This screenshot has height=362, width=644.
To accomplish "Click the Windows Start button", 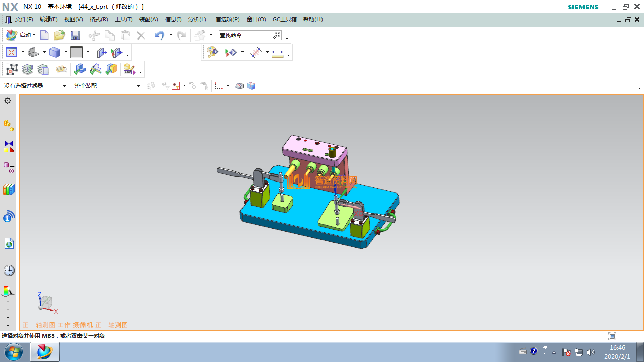I will (14, 352).
